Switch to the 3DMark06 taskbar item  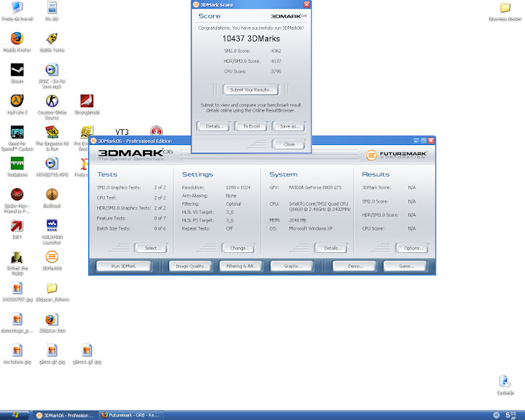[x=66, y=416]
